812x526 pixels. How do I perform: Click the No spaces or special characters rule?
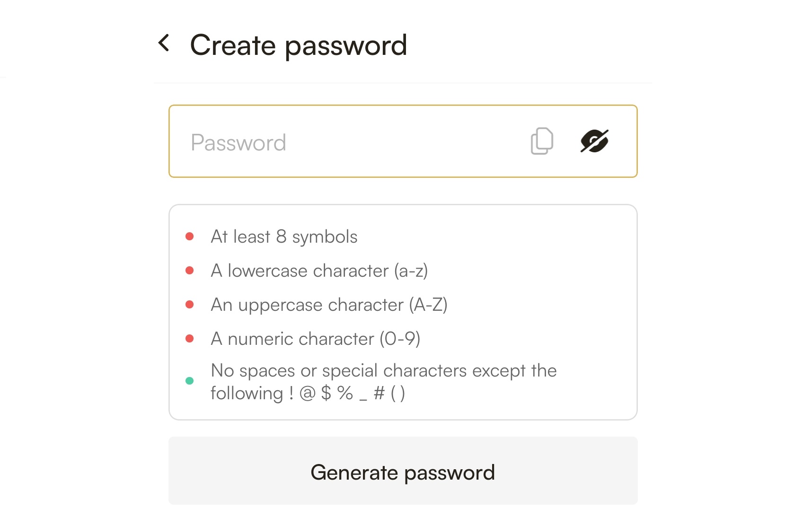click(x=384, y=382)
